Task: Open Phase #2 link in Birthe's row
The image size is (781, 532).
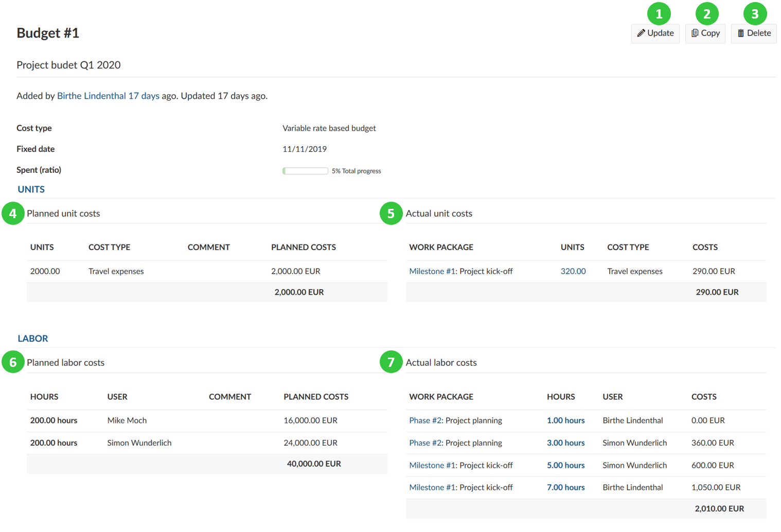Action: pos(425,420)
